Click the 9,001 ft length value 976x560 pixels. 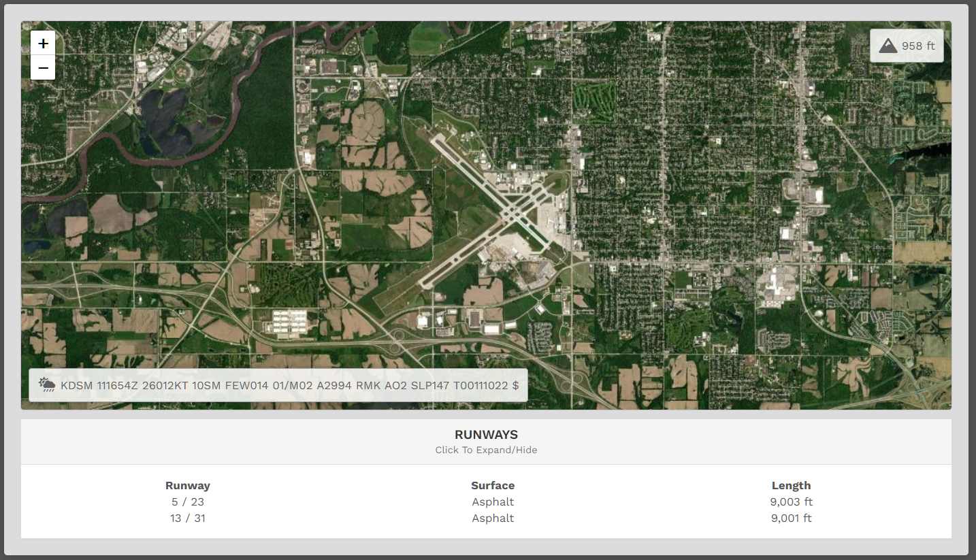point(791,518)
